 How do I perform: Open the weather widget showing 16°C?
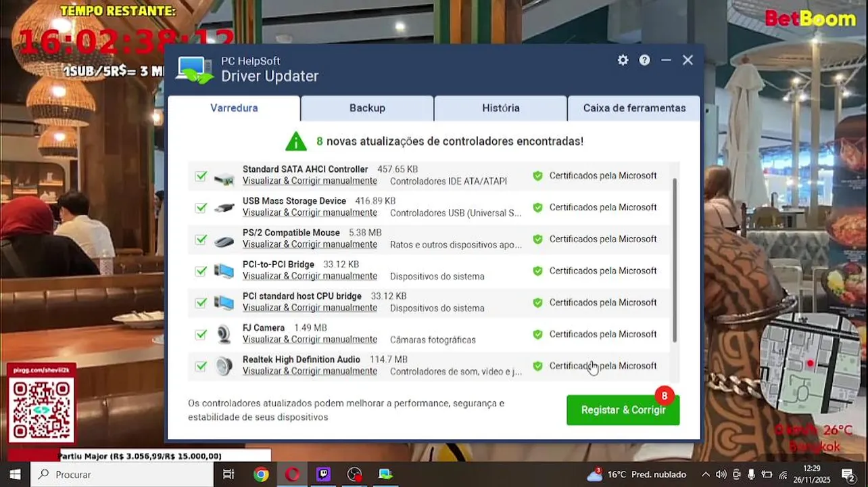coord(636,474)
